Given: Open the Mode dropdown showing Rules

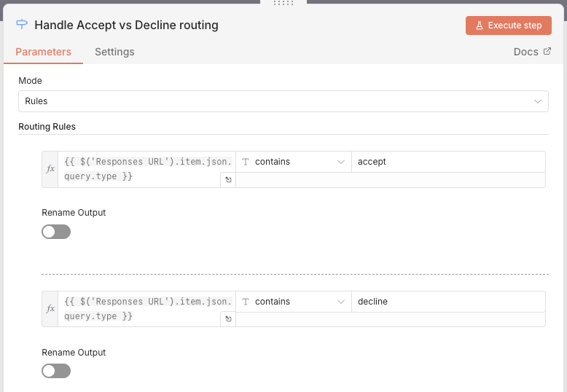Looking at the screenshot, I should point(283,101).
